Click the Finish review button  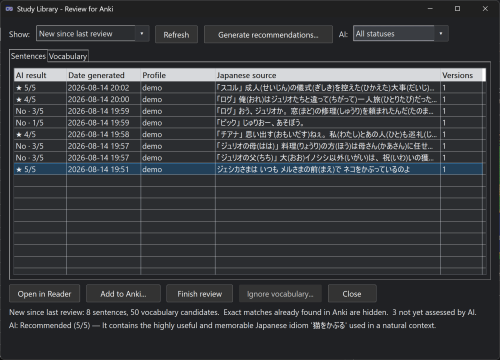coord(199,294)
